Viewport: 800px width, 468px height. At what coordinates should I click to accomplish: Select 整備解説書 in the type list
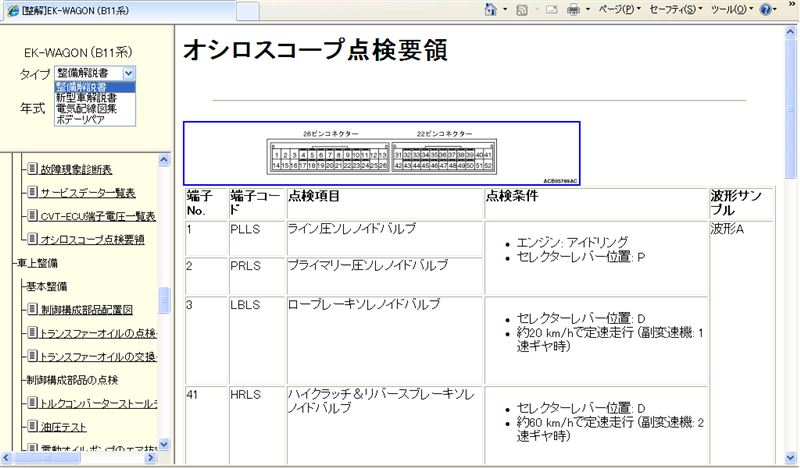pos(94,87)
